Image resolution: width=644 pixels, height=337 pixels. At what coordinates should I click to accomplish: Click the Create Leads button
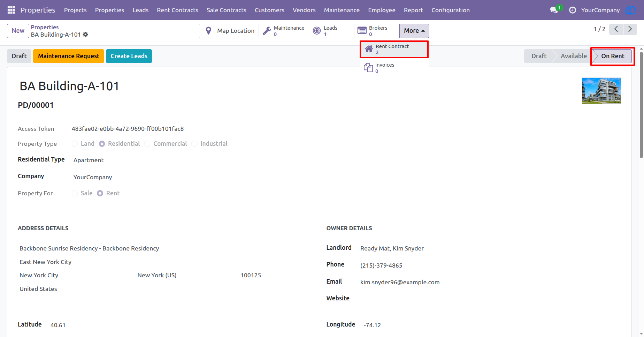129,56
